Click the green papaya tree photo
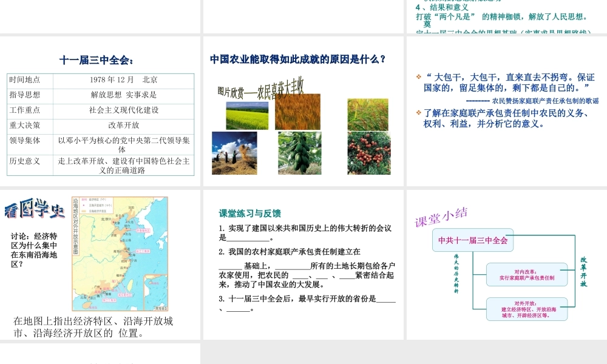The width and height of the screenshot is (607, 364). (300, 153)
